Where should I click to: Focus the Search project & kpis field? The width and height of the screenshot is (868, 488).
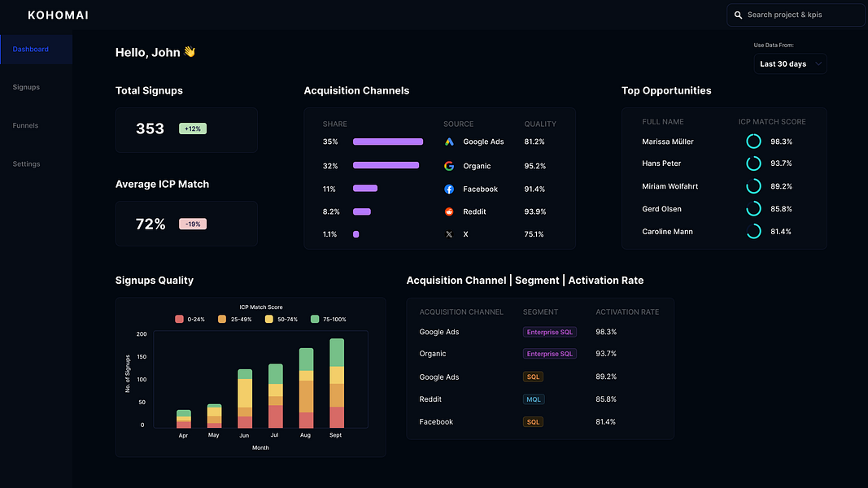796,15
